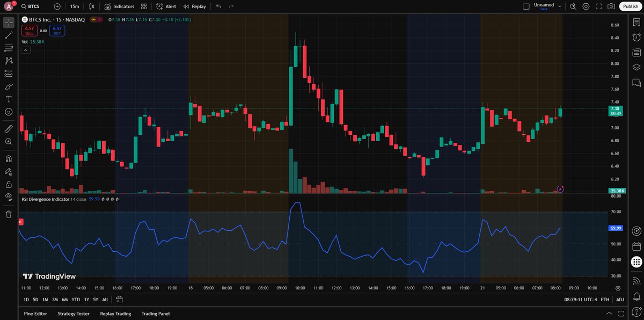This screenshot has height=320, width=644.
Task: Select the chart layout square icon
Action: (x=526, y=6)
